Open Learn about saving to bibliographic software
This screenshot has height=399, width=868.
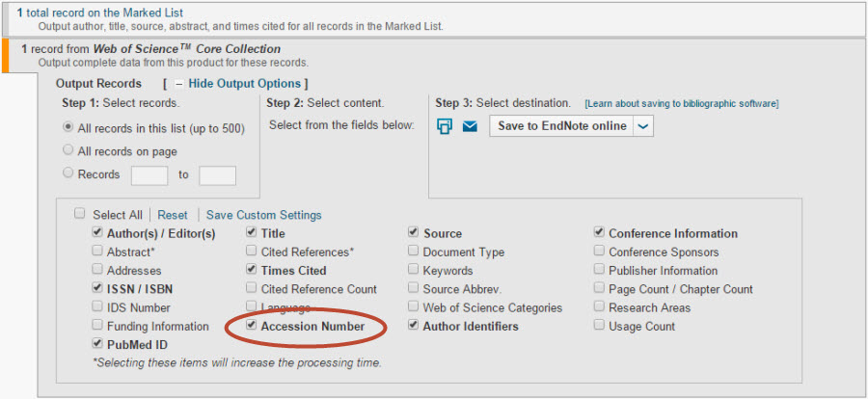(x=681, y=104)
